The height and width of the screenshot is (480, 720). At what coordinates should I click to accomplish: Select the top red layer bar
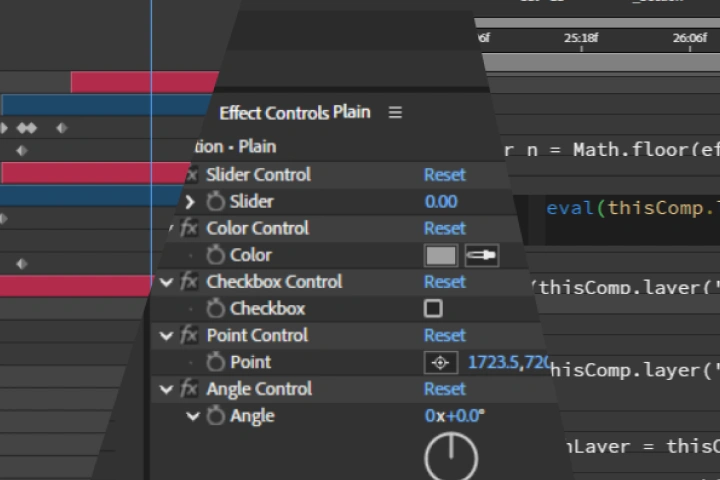145,82
